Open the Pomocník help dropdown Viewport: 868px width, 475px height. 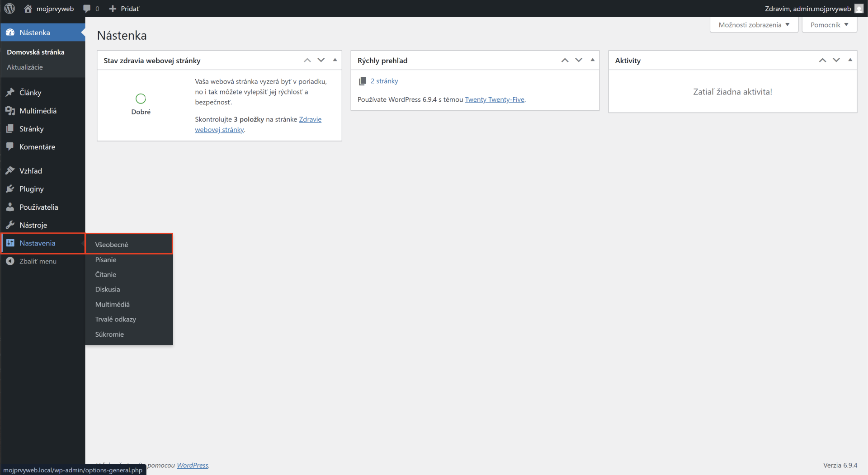point(829,25)
